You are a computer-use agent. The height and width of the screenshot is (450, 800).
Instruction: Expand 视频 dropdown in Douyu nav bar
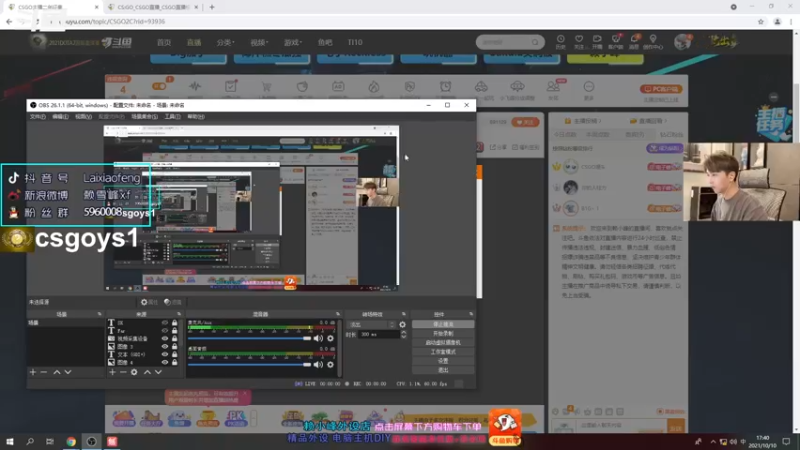259,42
